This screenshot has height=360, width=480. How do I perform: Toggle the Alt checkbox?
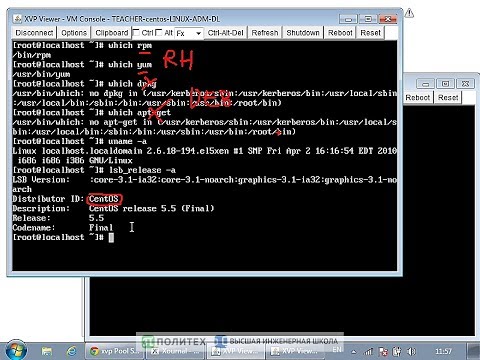tap(159, 33)
